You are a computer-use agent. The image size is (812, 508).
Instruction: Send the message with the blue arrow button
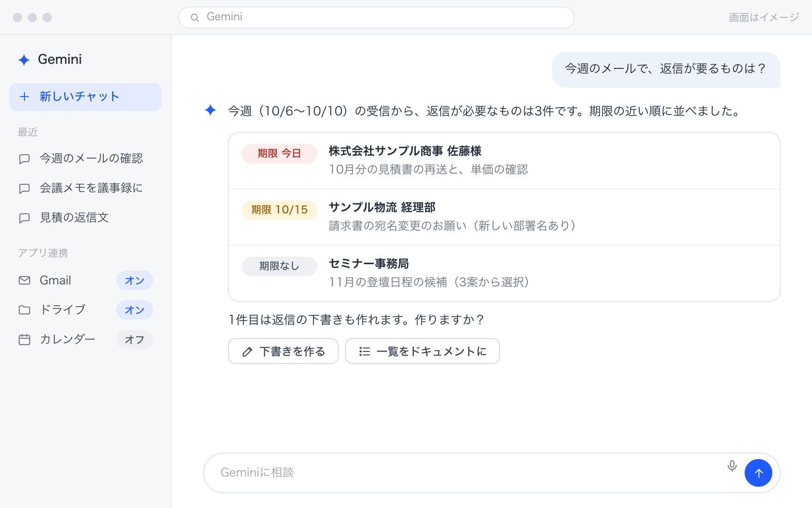coord(758,473)
